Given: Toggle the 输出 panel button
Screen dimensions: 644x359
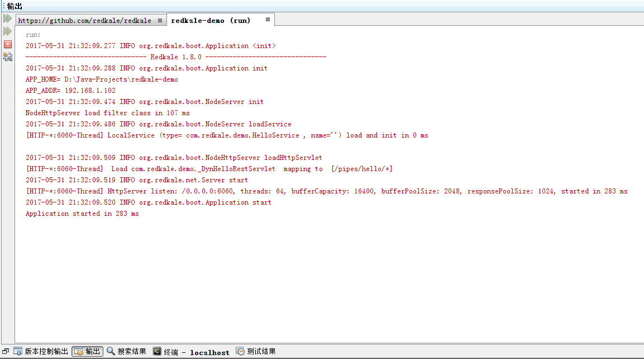Looking at the screenshot, I should click(88, 351).
